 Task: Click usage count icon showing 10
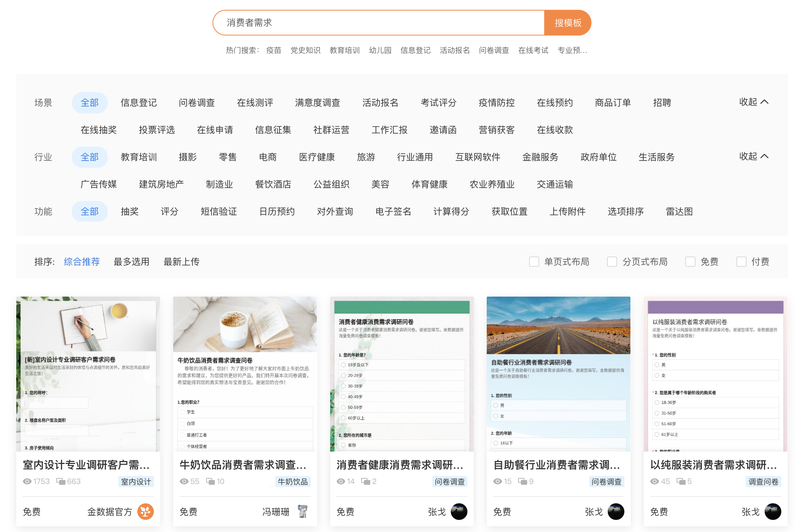[211, 481]
